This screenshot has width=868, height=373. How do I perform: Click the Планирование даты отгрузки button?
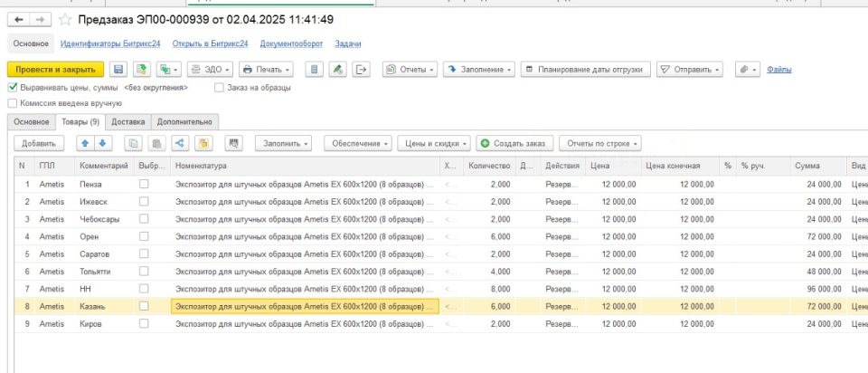[x=586, y=70]
